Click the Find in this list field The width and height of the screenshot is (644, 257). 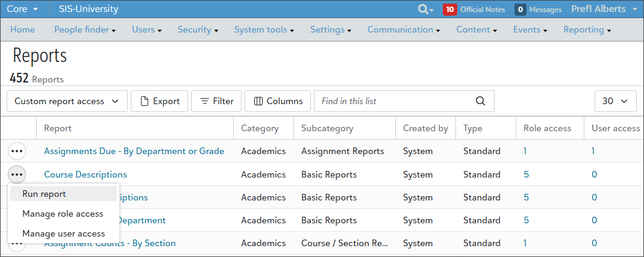tap(395, 101)
